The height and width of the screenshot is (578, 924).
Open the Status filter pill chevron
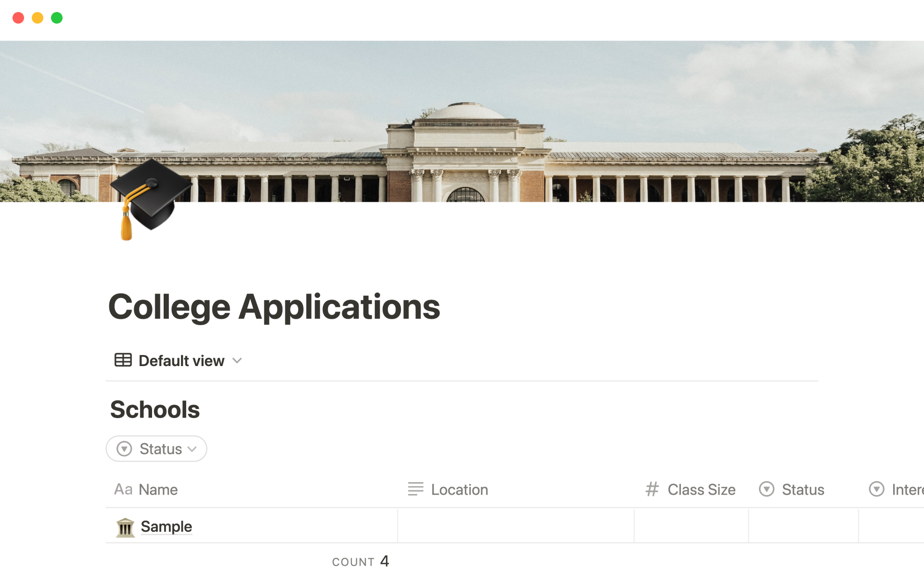click(192, 449)
